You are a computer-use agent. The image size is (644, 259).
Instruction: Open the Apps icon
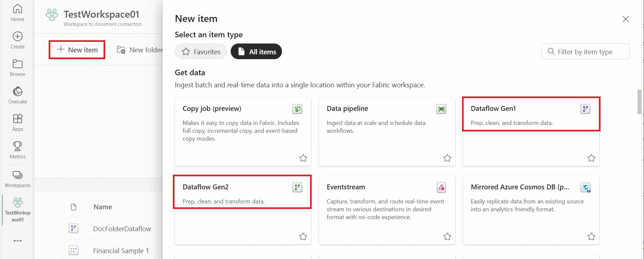point(18,119)
